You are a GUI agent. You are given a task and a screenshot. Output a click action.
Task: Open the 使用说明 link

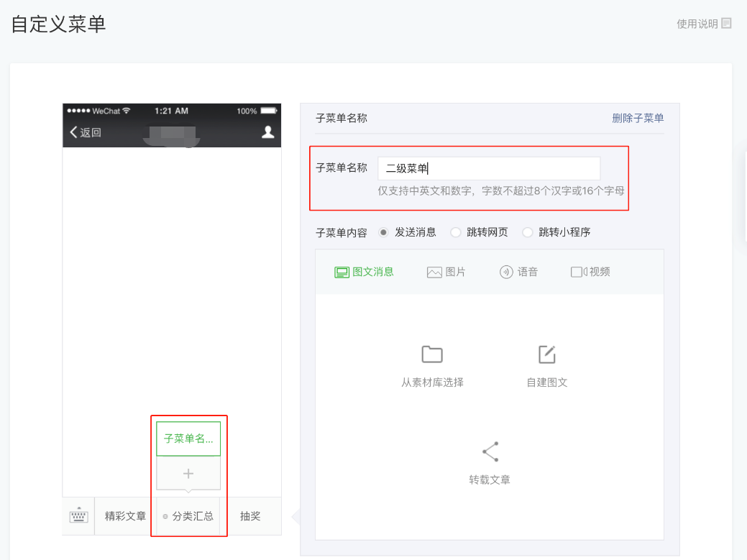pyautogui.click(x=697, y=24)
